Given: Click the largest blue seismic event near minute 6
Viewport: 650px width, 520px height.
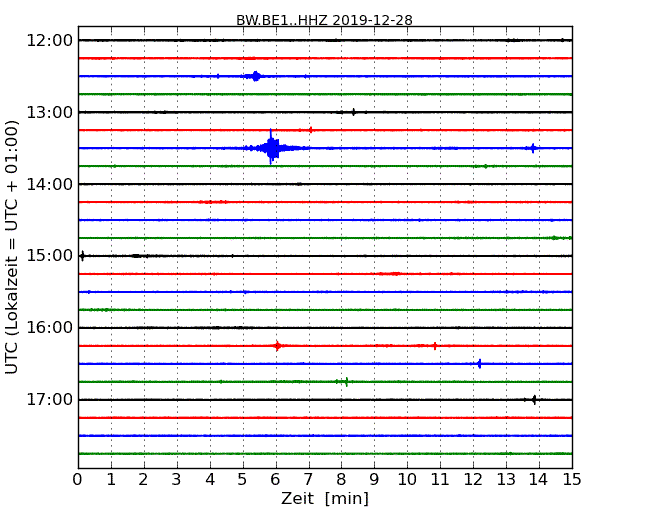Looking at the screenshot, I should [271, 148].
